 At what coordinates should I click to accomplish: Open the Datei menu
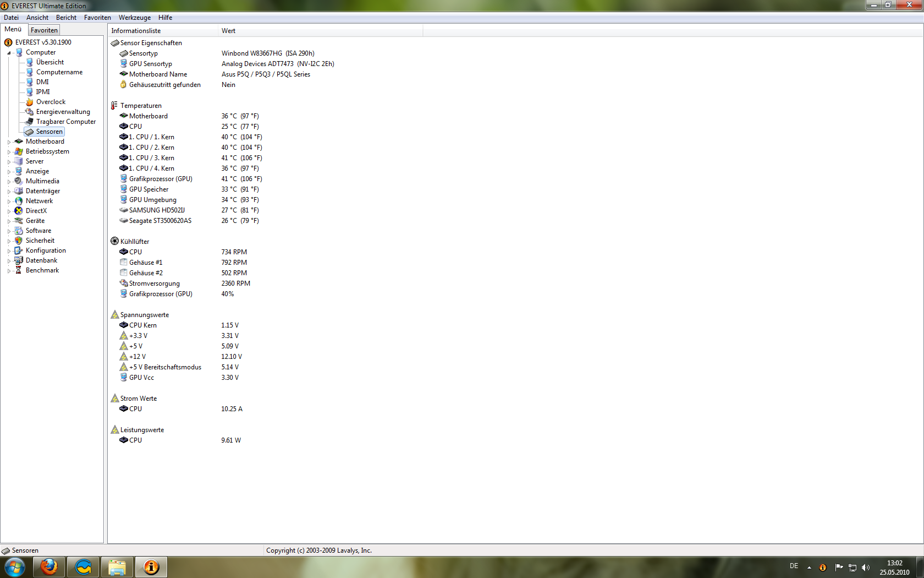(11, 18)
